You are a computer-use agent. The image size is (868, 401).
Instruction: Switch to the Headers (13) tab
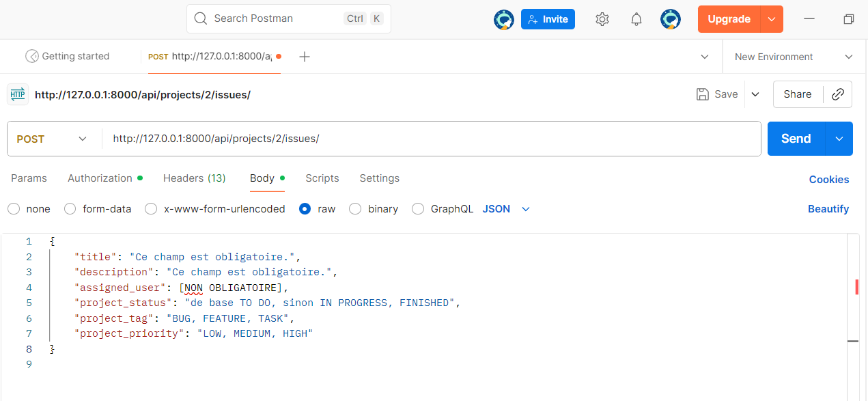194,178
